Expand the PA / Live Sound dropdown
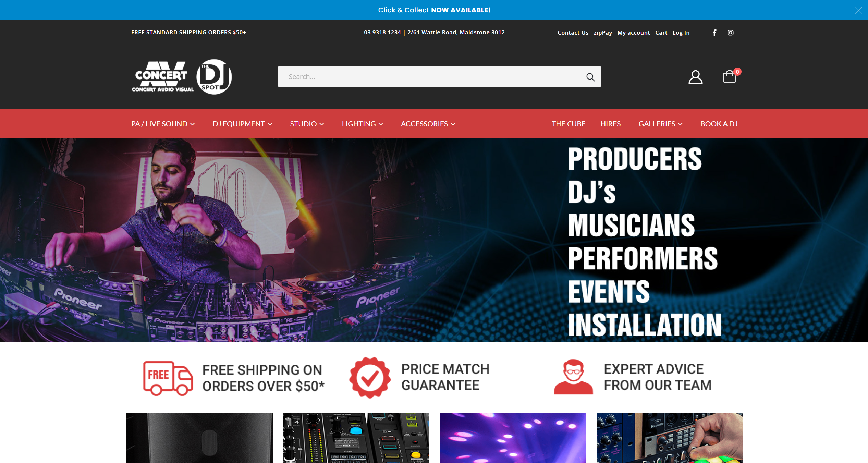 point(163,124)
